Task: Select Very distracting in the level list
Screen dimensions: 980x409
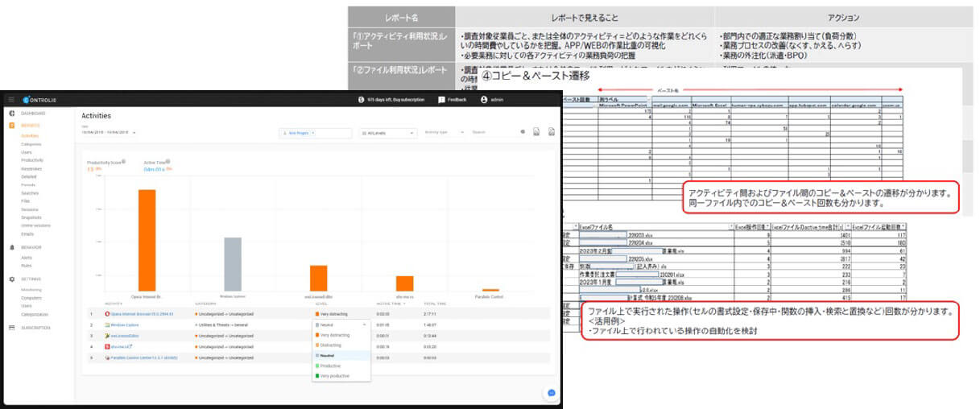Action: [x=342, y=335]
